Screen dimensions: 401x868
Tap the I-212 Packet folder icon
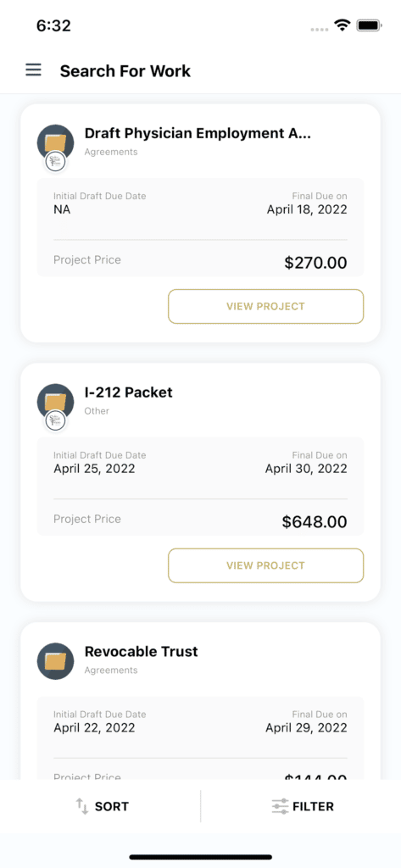click(55, 402)
